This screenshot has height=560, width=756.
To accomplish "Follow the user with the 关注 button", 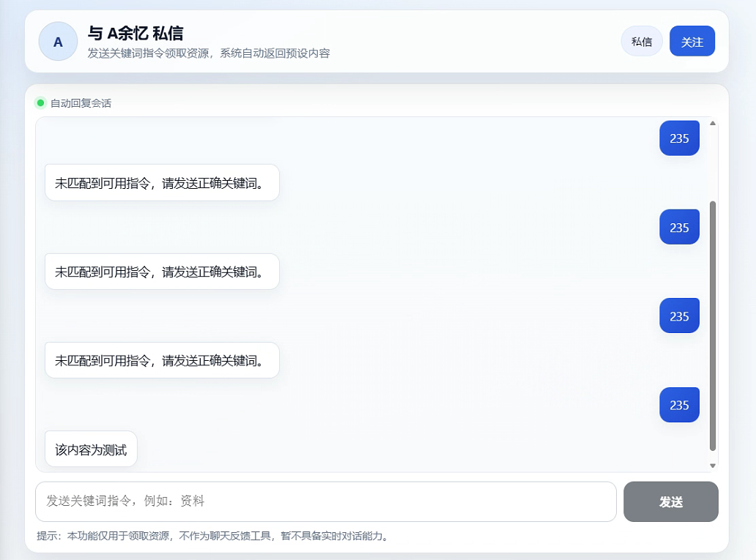I will pyautogui.click(x=692, y=42).
